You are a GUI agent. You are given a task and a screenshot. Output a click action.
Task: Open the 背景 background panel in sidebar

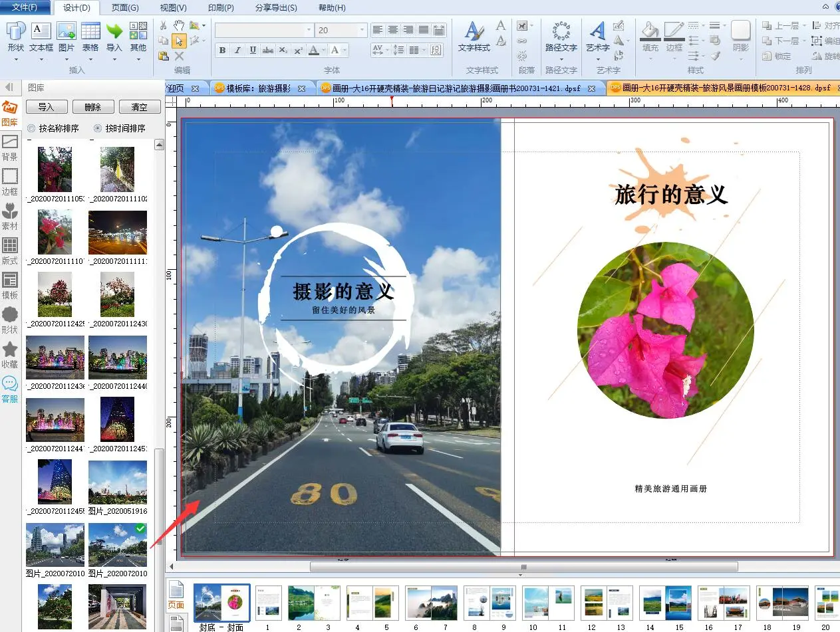click(10, 148)
